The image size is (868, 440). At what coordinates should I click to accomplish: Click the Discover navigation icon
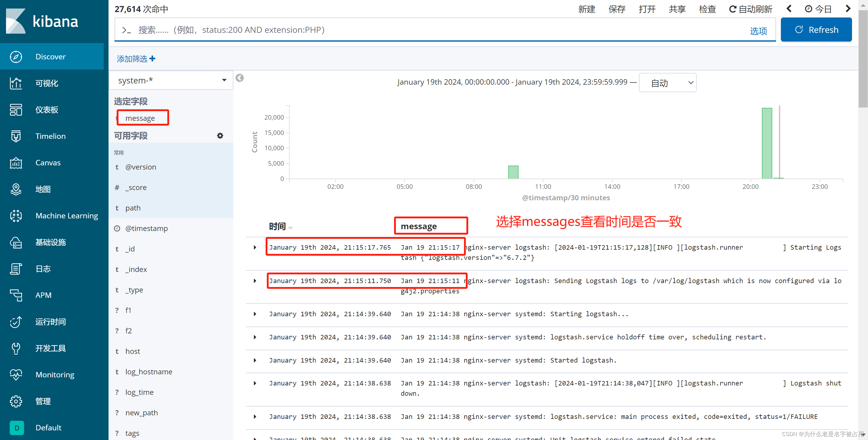coord(14,56)
